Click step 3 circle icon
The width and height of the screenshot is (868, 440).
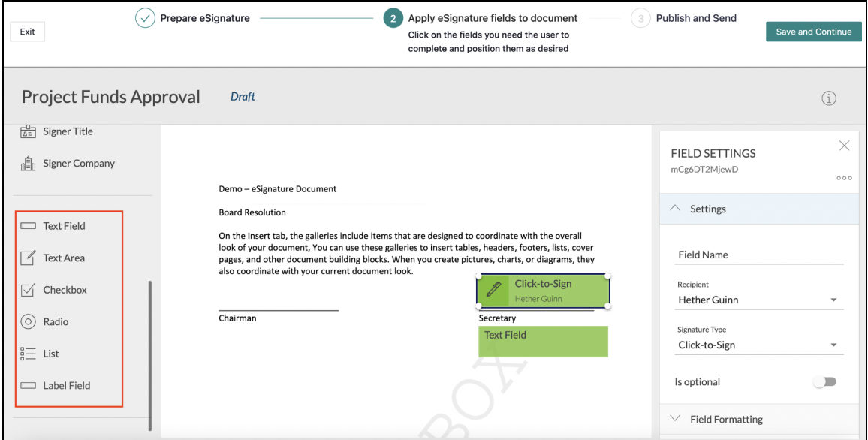tap(640, 18)
